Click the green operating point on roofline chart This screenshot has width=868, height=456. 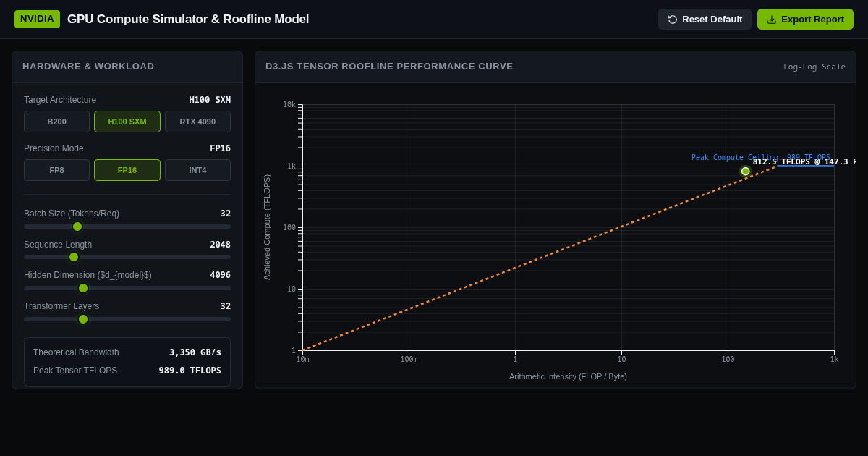pyautogui.click(x=745, y=172)
